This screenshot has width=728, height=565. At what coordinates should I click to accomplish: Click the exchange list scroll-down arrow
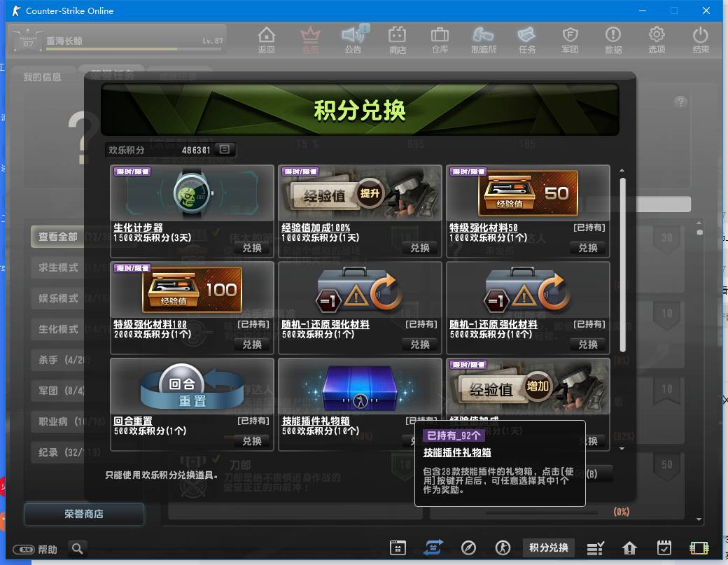click(x=622, y=449)
